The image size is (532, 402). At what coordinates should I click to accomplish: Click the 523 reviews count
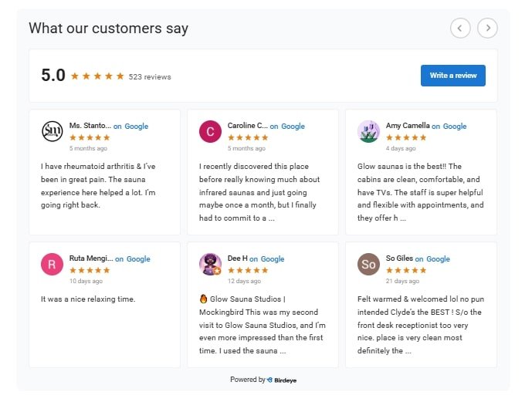(x=150, y=77)
